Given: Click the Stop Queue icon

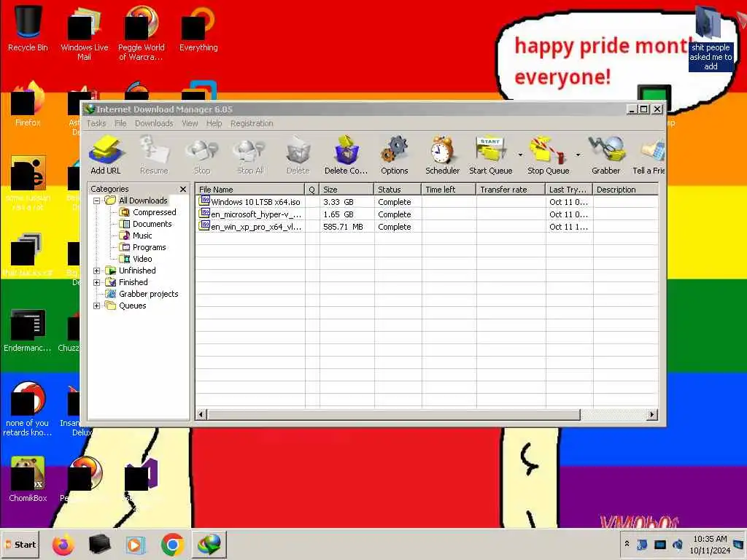Looking at the screenshot, I should click(x=549, y=155).
